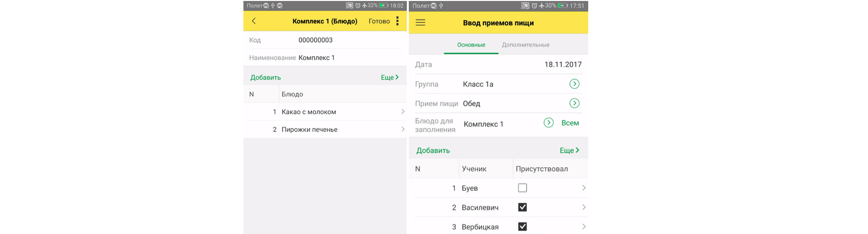Tap the back arrow in Комплекс 1 header

click(254, 21)
